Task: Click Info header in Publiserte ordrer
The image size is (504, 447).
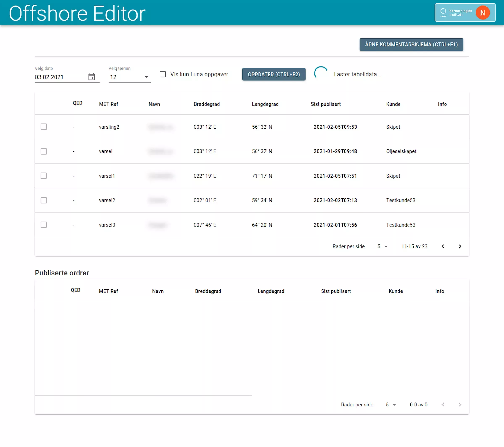Action: coord(439,291)
